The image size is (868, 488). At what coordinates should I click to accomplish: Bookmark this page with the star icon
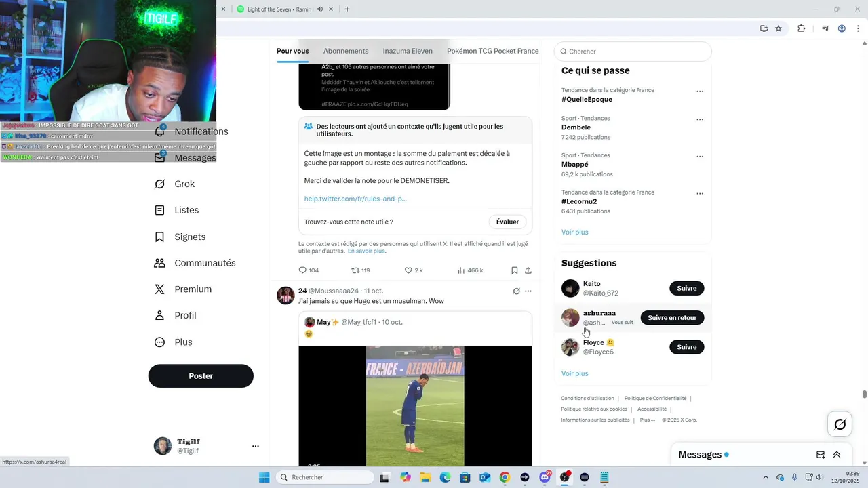(x=778, y=28)
